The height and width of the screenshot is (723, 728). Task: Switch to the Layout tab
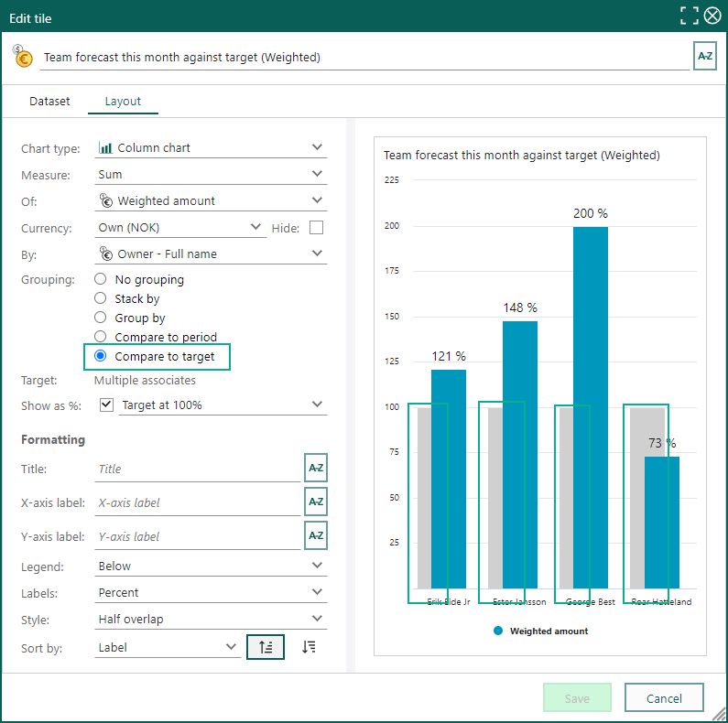click(123, 102)
